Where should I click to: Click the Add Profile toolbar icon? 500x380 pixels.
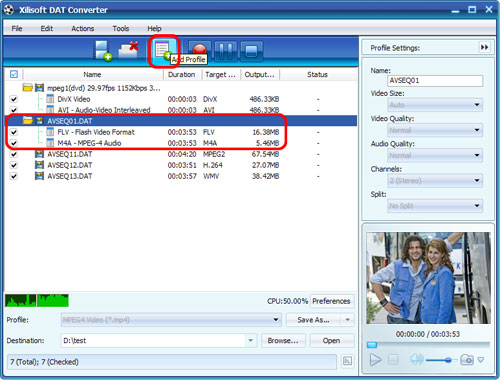pyautogui.click(x=163, y=51)
